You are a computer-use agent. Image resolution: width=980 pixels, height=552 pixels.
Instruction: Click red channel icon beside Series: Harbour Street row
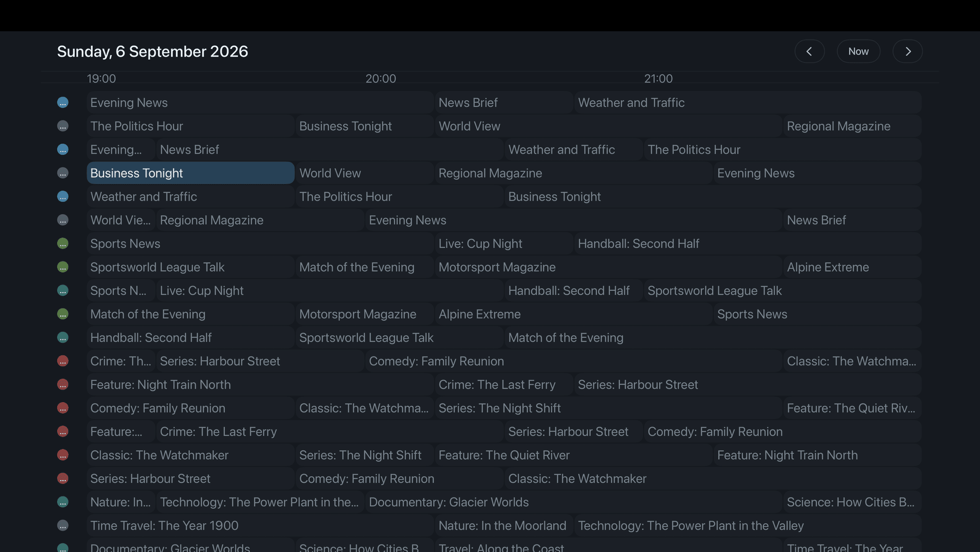click(x=63, y=478)
